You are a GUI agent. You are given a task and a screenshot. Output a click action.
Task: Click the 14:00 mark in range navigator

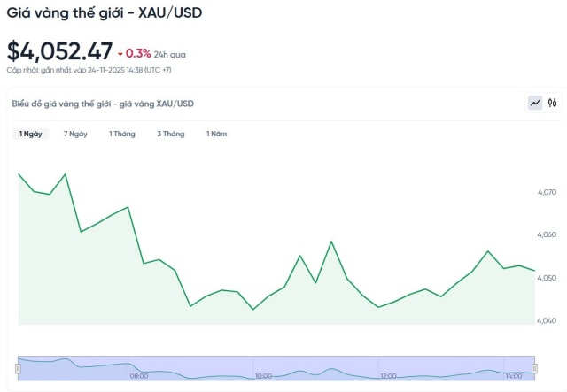click(x=513, y=376)
